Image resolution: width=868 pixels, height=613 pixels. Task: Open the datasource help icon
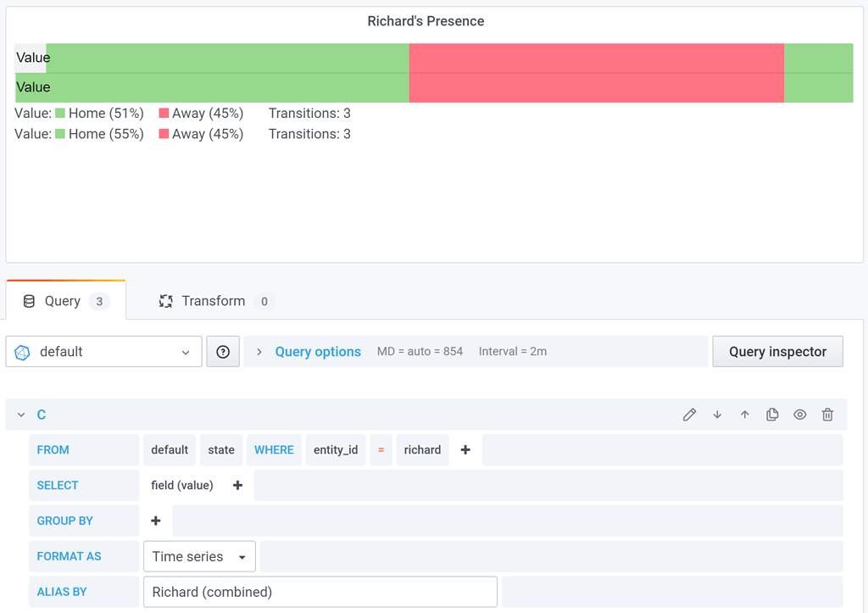222,351
